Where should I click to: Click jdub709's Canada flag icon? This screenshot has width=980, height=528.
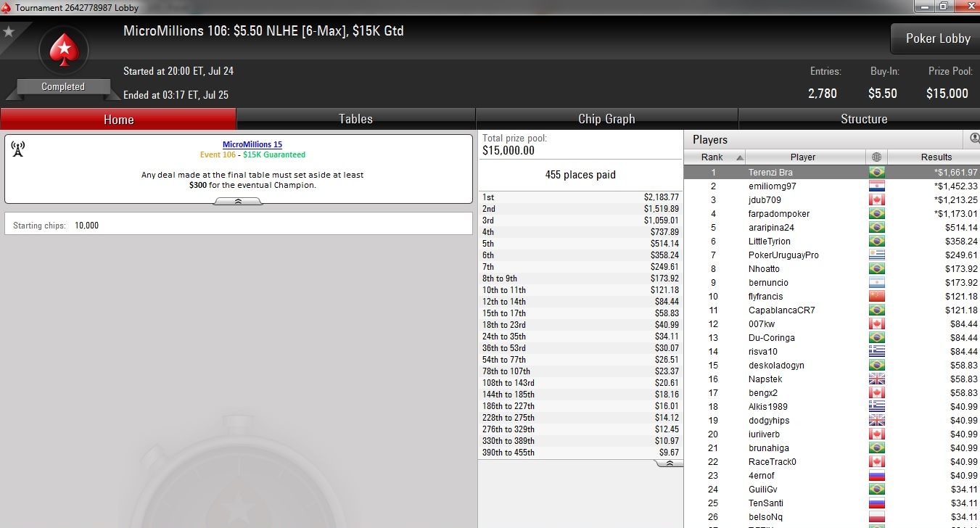(877, 200)
